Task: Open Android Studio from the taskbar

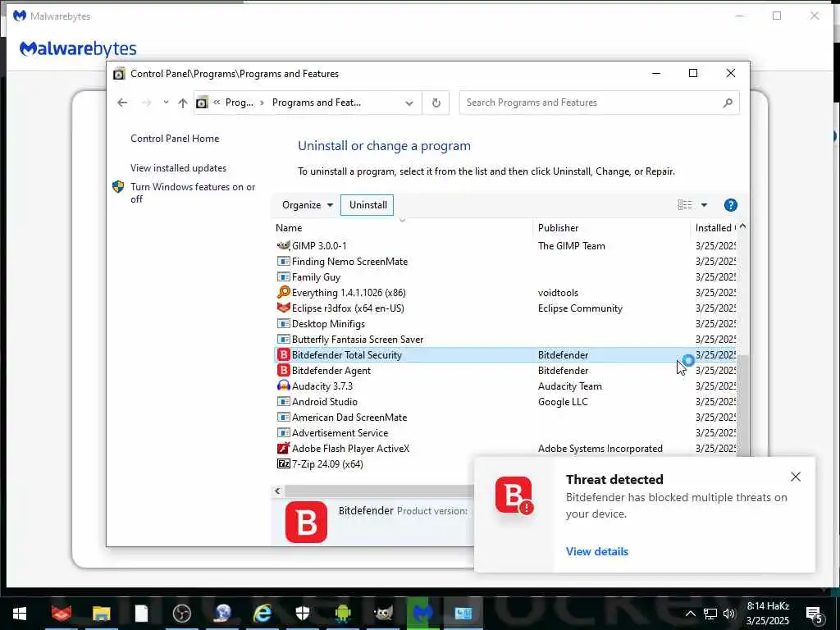Action: 343,613
